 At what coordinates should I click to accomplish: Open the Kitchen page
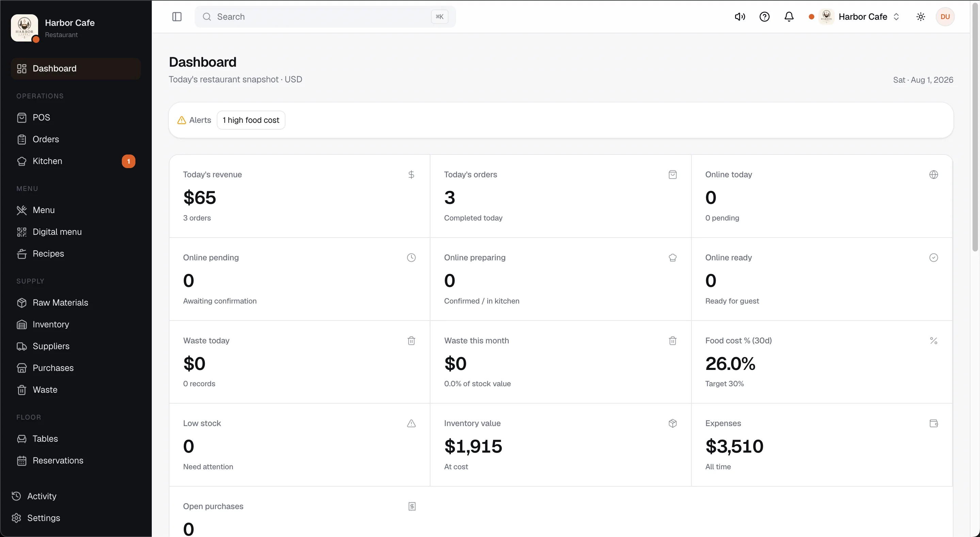(76, 161)
